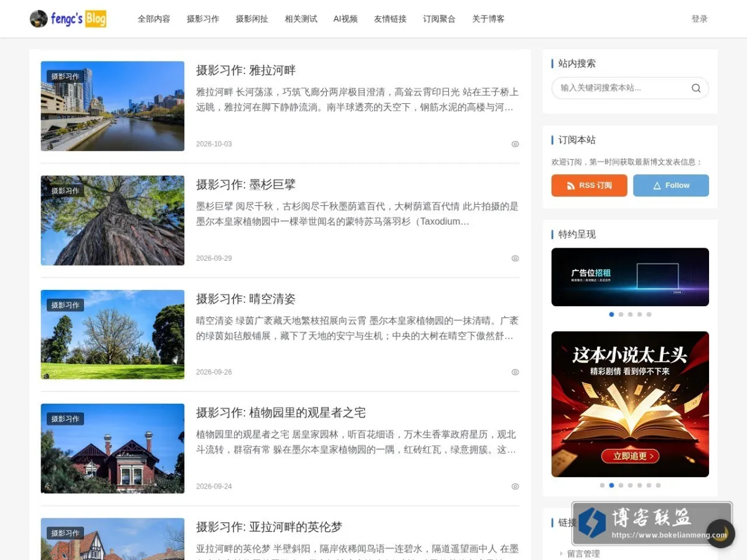Image resolution: width=747 pixels, height=560 pixels.
Task: Open 友情链接 navigation item
Action: coord(390,19)
